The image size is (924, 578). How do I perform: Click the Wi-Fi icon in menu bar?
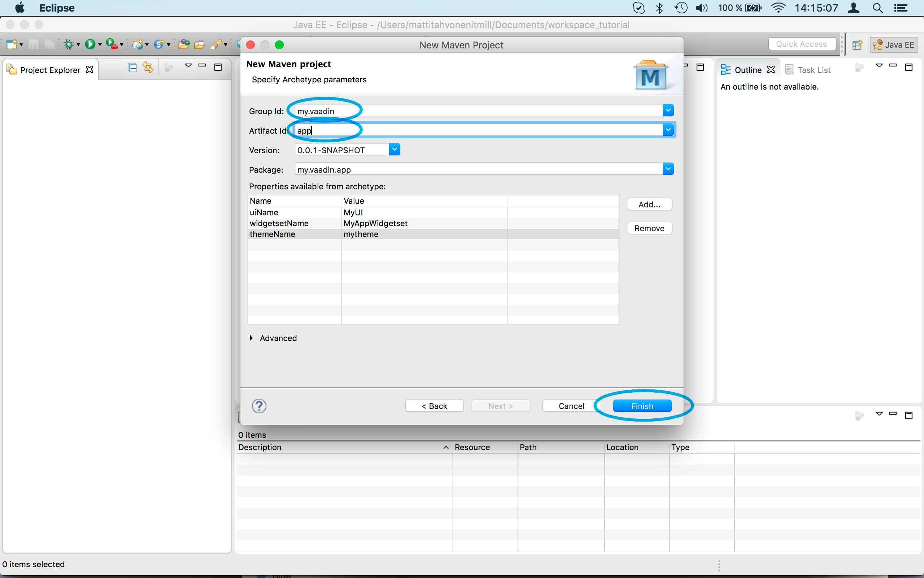[x=778, y=8]
